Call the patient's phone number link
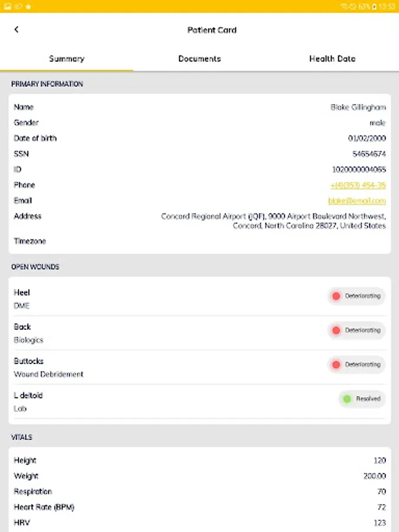This screenshot has width=399, height=532. tap(358, 185)
